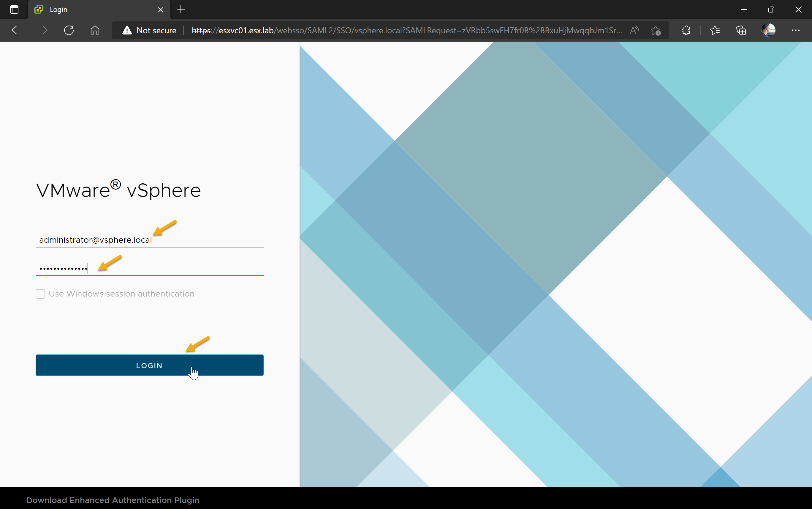Screen dimensions: 812x509
Task: Open the Not secure site warning
Action: [x=149, y=30]
